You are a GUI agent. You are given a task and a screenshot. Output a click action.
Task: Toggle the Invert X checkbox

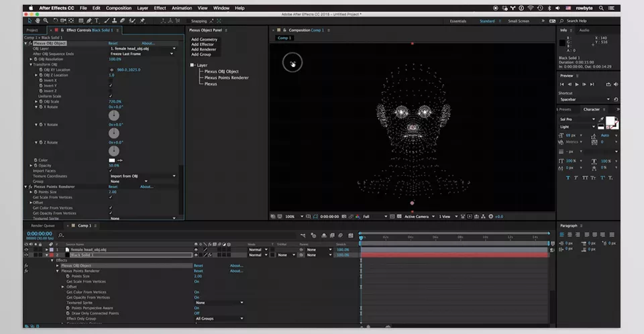click(x=111, y=80)
